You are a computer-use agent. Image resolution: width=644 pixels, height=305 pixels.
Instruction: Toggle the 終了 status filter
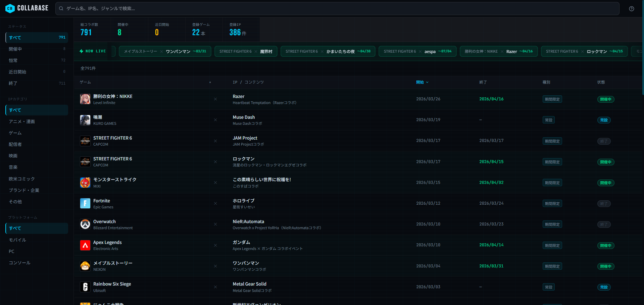click(x=36, y=83)
